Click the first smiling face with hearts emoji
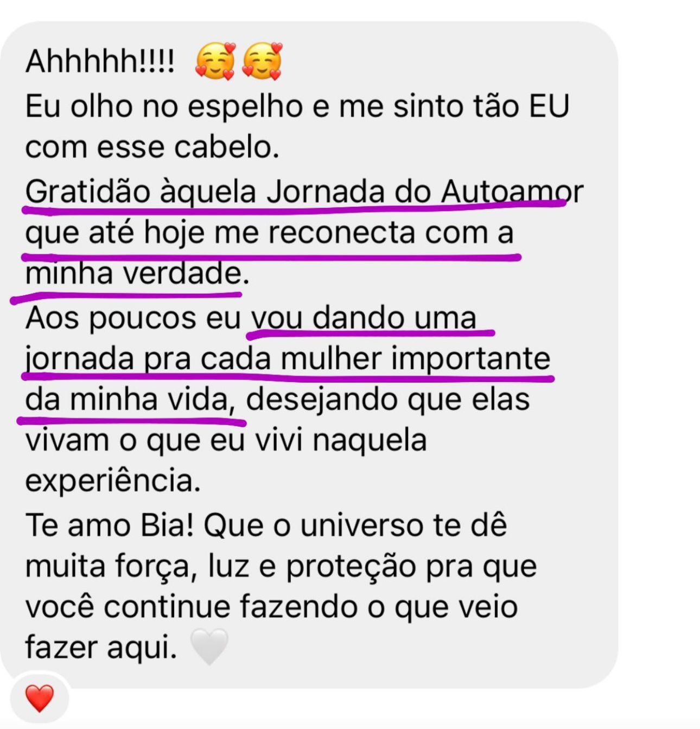700x729 pixels. click(215, 61)
